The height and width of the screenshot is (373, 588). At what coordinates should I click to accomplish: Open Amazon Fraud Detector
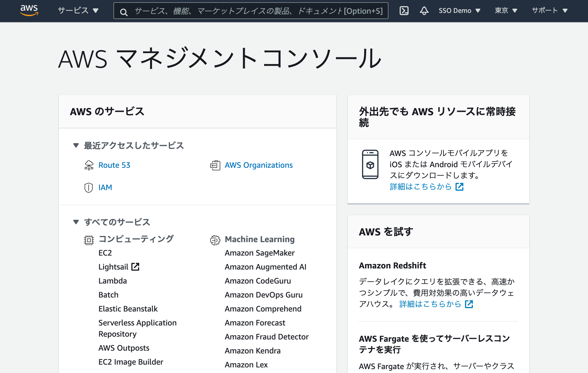point(267,337)
